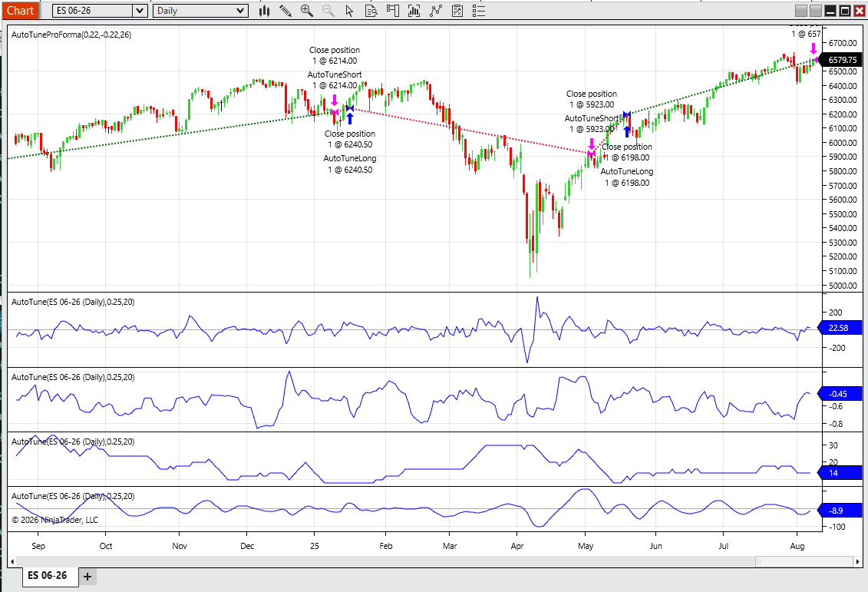Click the AutoTuneLong 1 @ 6240.50 label
Screen dimensions: 868x592
click(349, 164)
